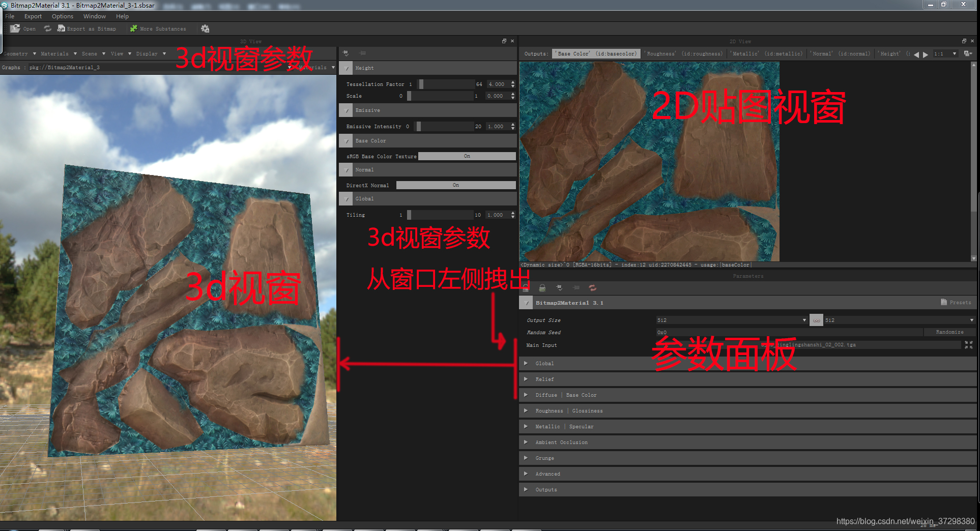980x531 pixels.
Task: Click the greyed pin icon in Parameters toolbar
Action: (576, 288)
